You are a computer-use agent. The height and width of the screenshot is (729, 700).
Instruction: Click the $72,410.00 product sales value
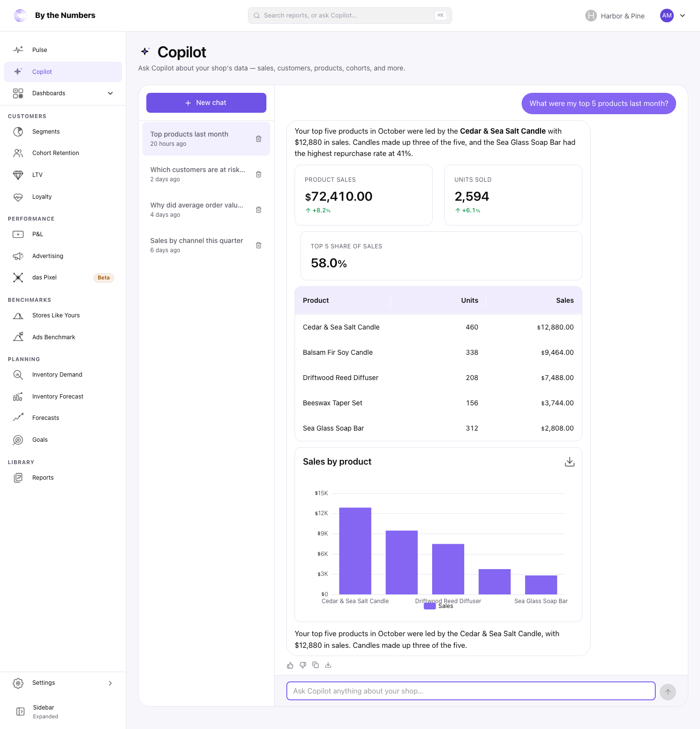pos(339,196)
